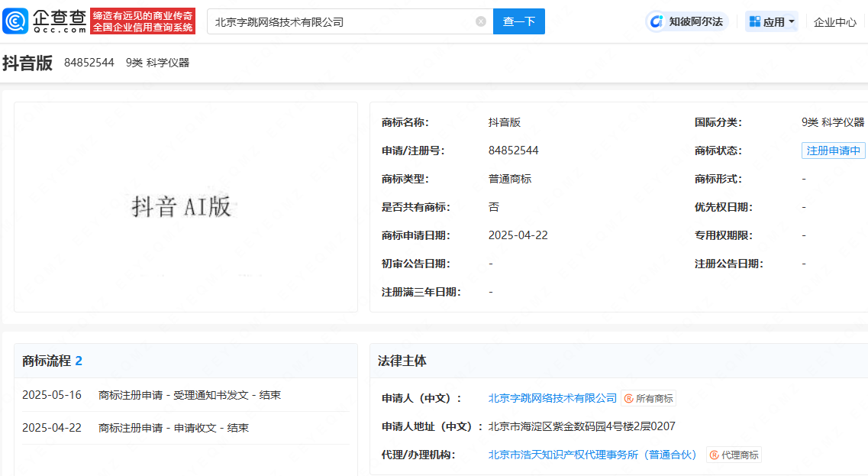
Task: Click the icon in 代理商标 badge
Action: pyautogui.click(x=714, y=455)
